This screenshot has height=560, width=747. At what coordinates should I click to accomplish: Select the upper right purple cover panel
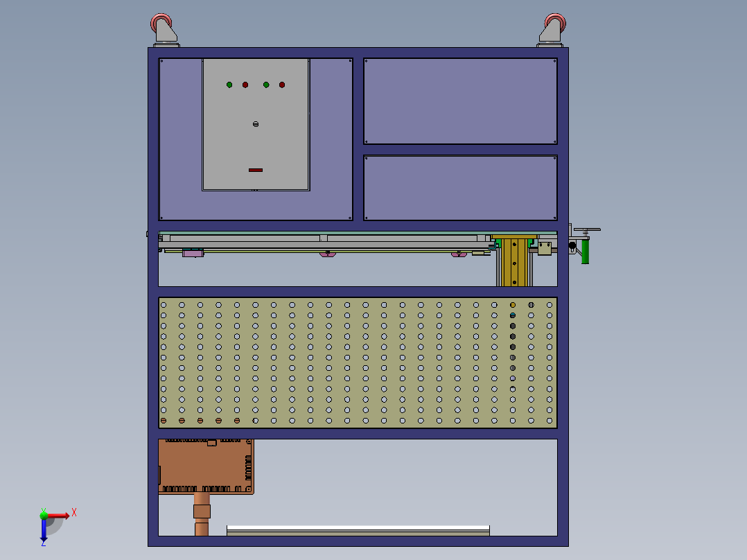click(x=460, y=101)
